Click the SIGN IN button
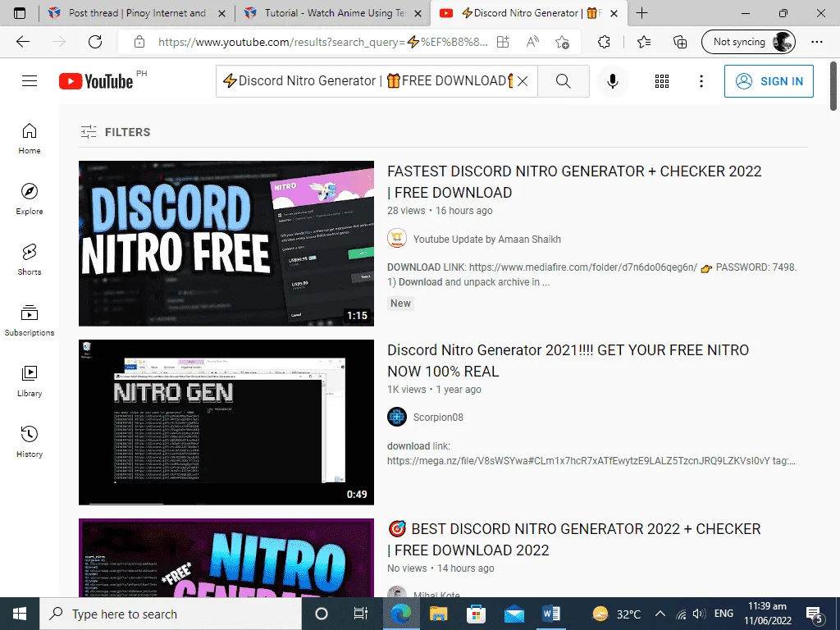The height and width of the screenshot is (630, 840). [769, 81]
